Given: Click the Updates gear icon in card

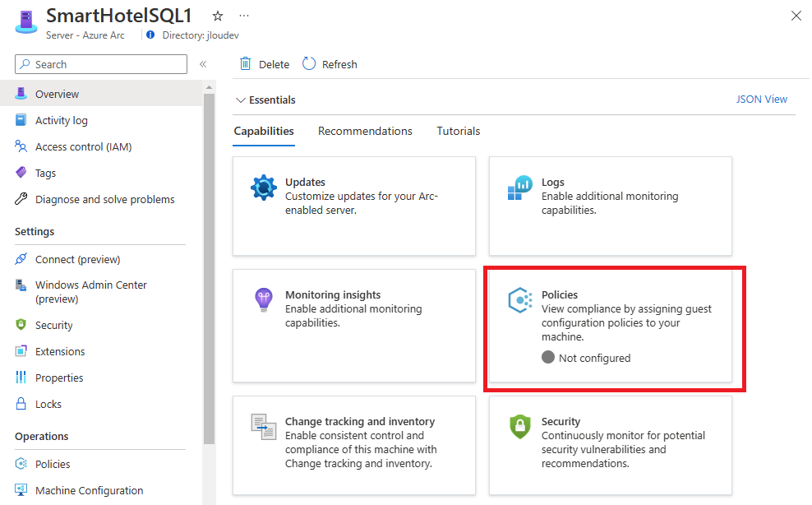Looking at the screenshot, I should pos(264,188).
